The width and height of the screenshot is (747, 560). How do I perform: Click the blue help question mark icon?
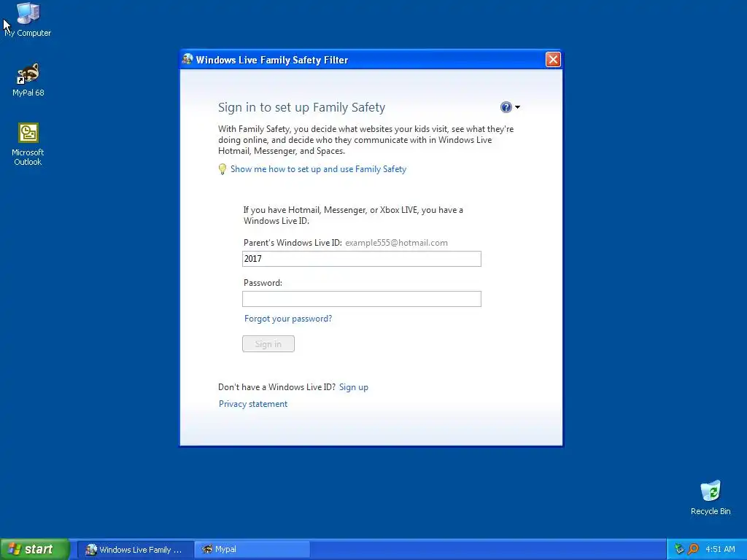click(506, 107)
